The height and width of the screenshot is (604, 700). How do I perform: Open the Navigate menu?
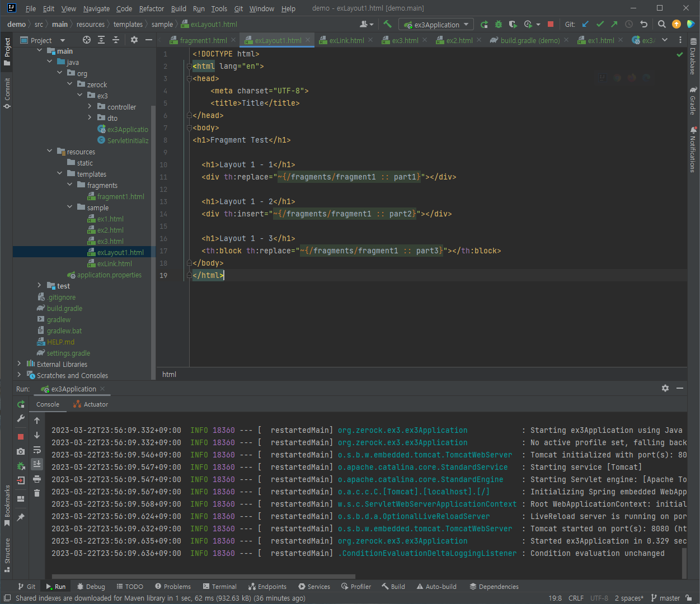pos(96,8)
